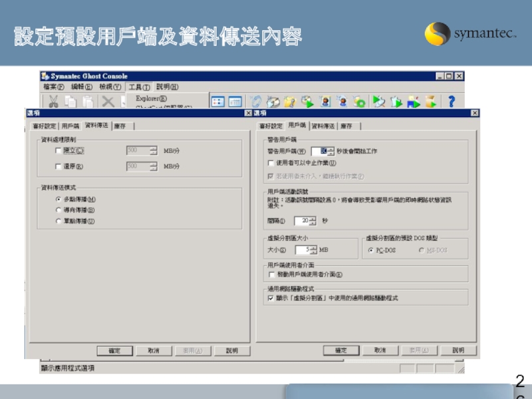Choose Explorer(E) from the Tools dropdown
Screen dimensions: 532x399
point(152,98)
